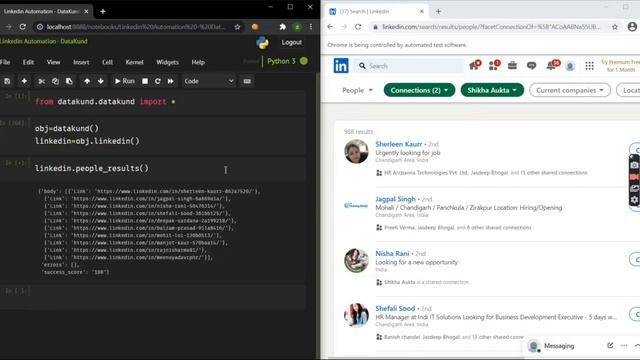The height and width of the screenshot is (360, 640).
Task: Click the Python logo icon
Action: (262, 43)
